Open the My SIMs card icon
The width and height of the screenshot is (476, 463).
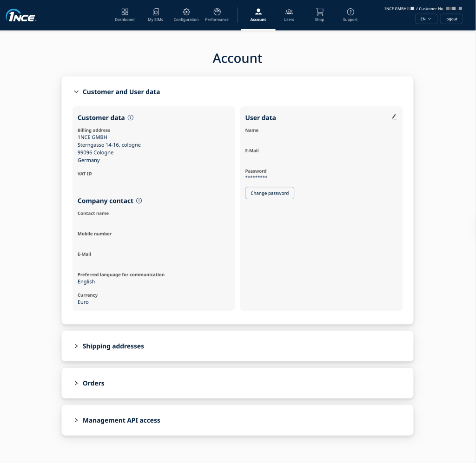click(x=155, y=12)
